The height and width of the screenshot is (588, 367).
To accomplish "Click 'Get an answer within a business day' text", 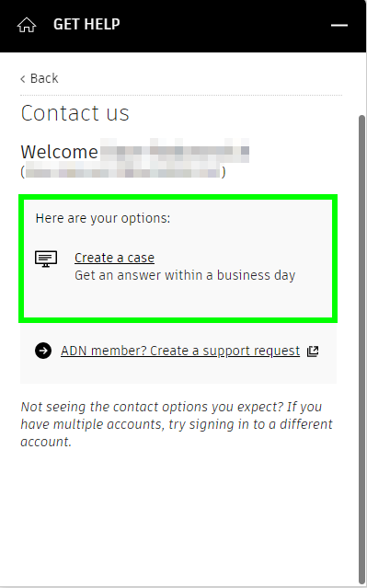I will tap(185, 275).
